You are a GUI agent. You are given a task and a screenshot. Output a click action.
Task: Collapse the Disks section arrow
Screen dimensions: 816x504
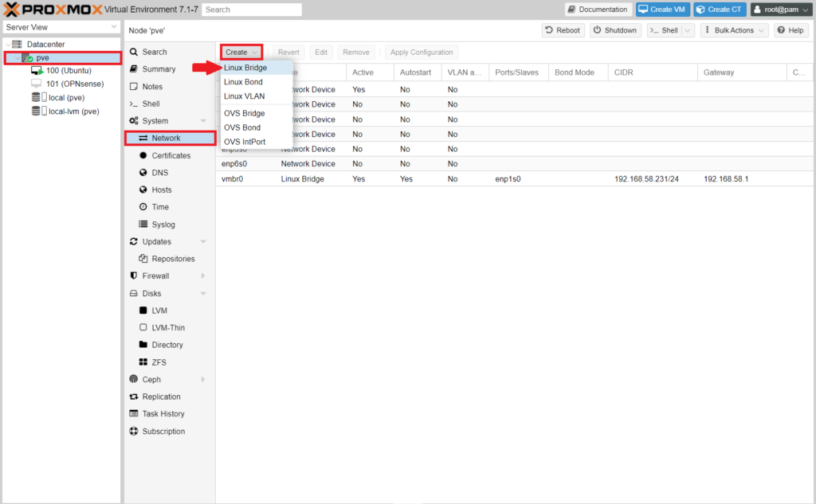pyautogui.click(x=203, y=293)
